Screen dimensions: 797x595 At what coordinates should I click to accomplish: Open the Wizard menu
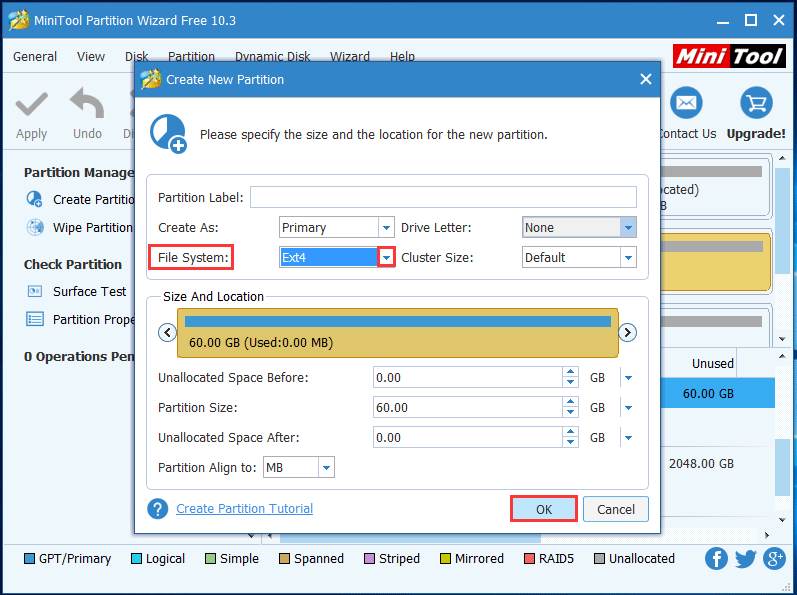pos(350,56)
